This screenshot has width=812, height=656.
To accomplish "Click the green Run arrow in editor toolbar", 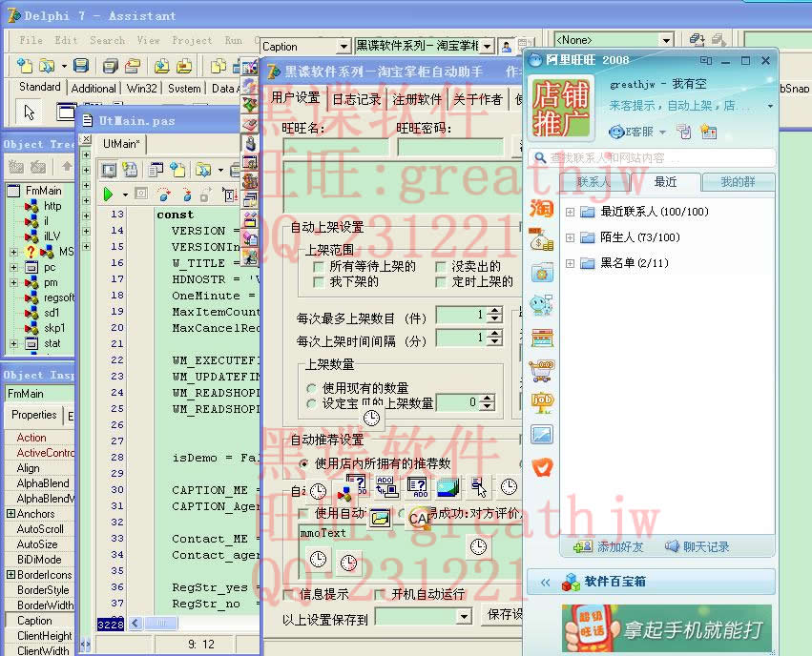I will pos(110,195).
